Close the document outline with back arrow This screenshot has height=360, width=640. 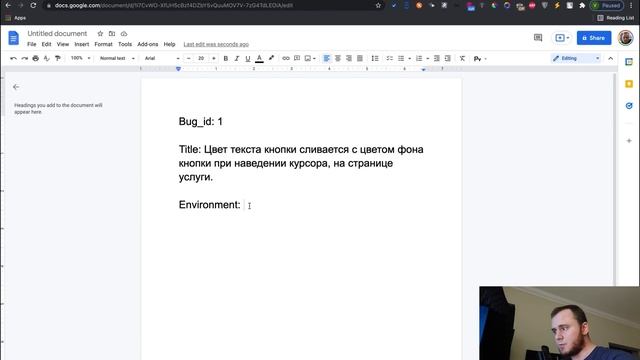tap(16, 87)
